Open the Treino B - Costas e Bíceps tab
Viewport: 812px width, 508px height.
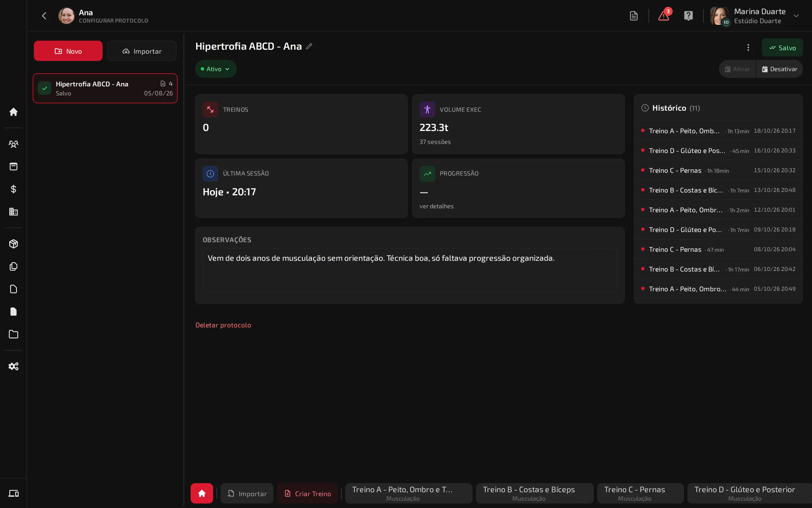[x=535, y=493]
